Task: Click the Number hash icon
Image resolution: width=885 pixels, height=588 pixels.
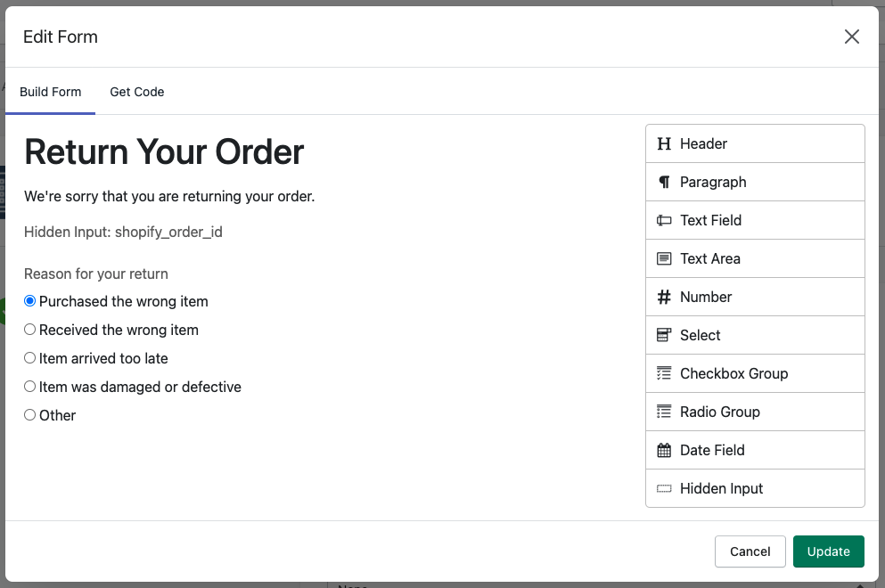Action: pos(664,297)
